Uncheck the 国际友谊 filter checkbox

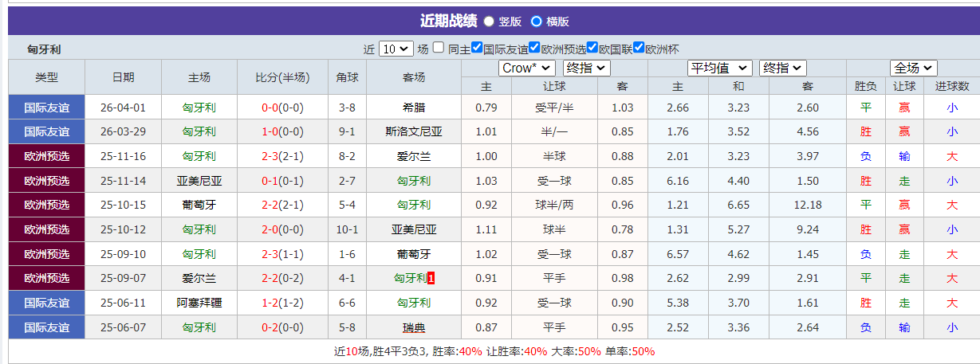click(x=477, y=48)
